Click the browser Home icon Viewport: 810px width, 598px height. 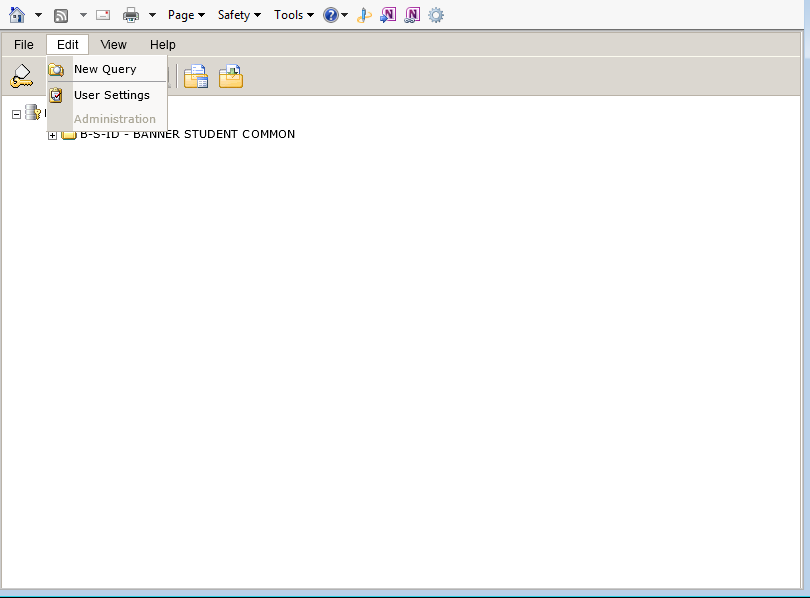click(17, 15)
